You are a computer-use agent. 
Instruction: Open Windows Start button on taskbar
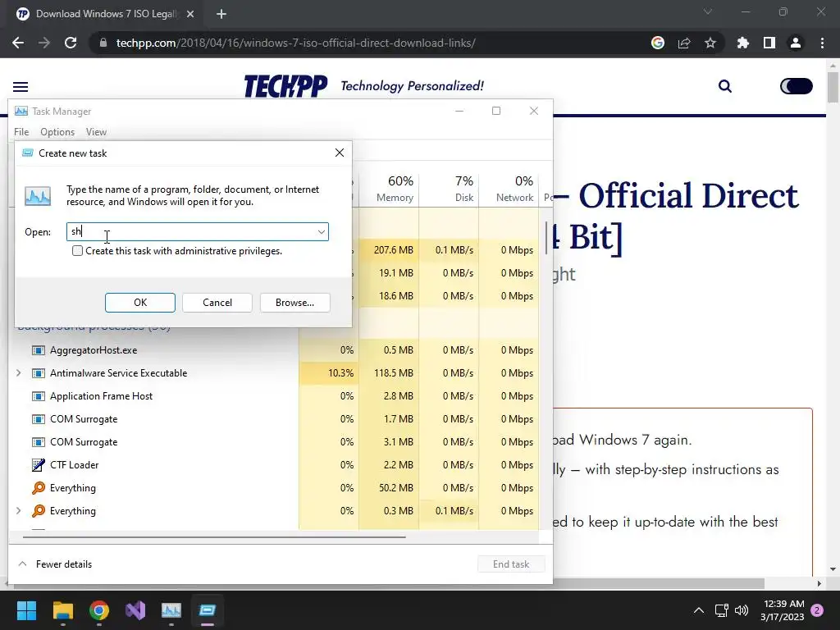pos(26,610)
